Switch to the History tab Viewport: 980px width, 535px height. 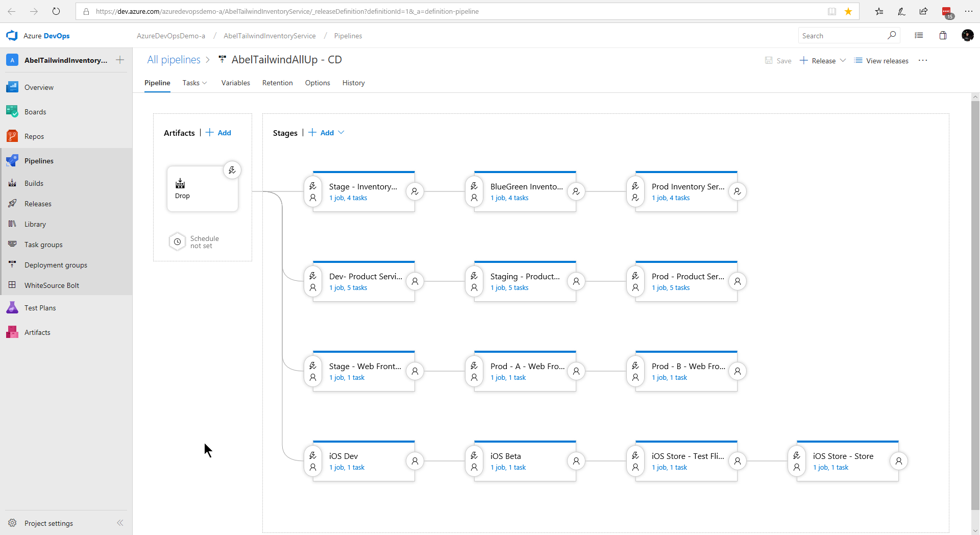(x=353, y=83)
